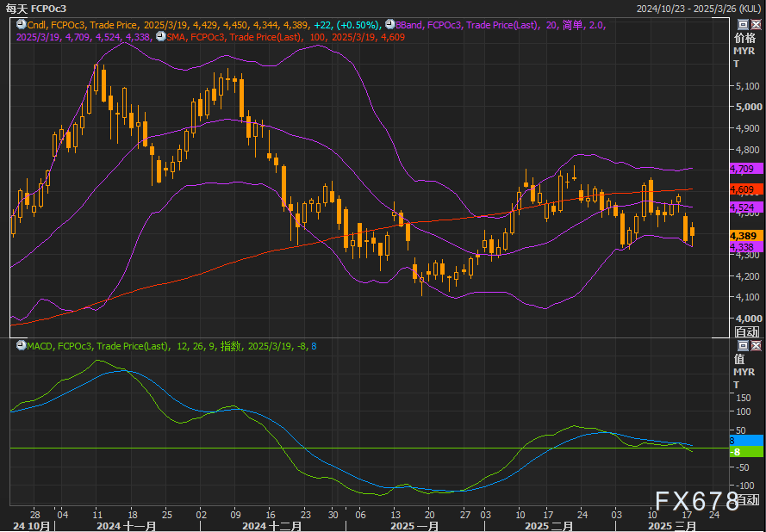Toggle the price axis auto-scale button
This screenshot has height=532, width=766.
point(746,331)
